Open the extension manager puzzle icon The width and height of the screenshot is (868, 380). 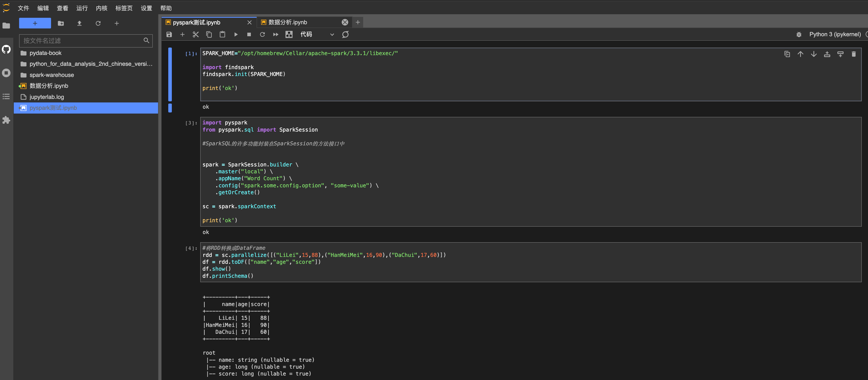coord(6,120)
